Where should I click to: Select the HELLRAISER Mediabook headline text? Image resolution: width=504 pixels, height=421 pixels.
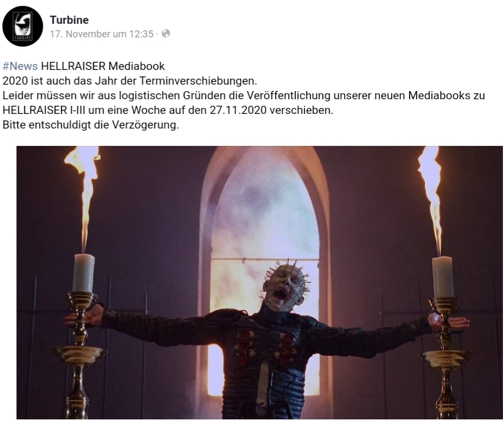pyautogui.click(x=103, y=66)
